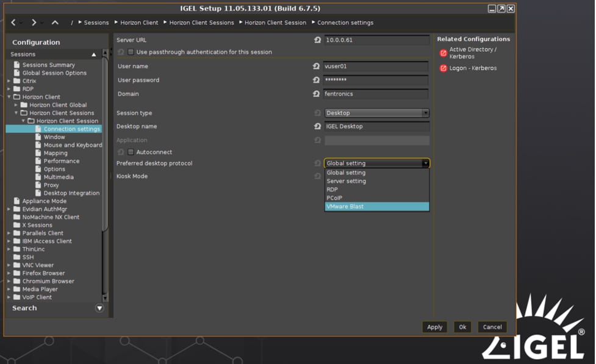Open the Multimedia settings page
The width and height of the screenshot is (596, 364).
coord(59,177)
